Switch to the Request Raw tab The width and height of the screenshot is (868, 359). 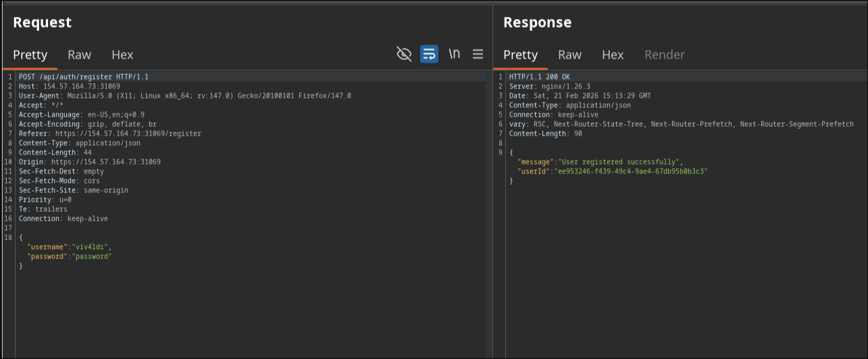pos(79,55)
